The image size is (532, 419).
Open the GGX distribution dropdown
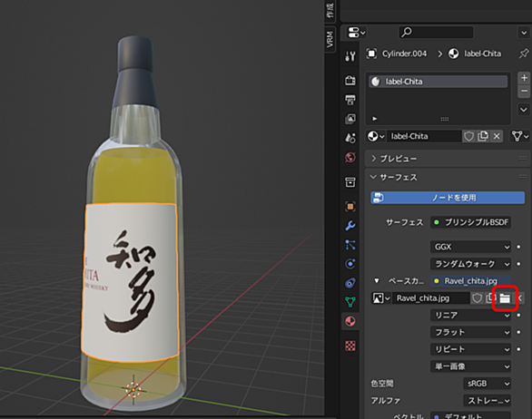click(470, 247)
